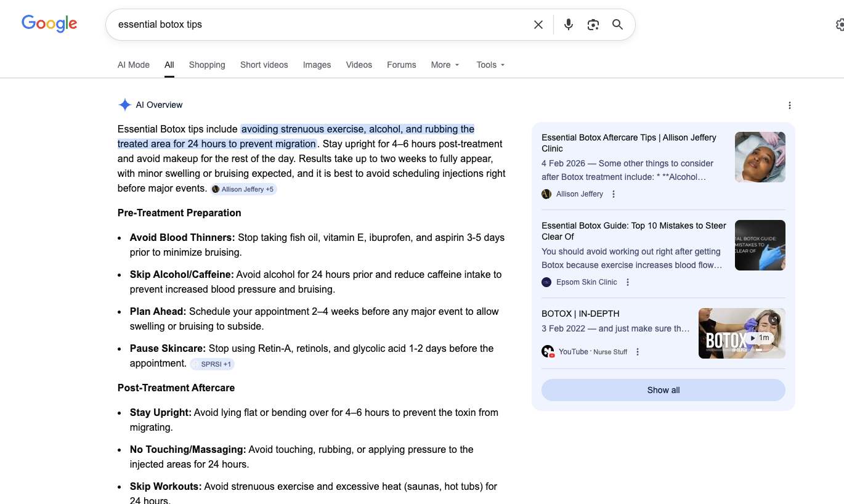
Task: Open BOTOX | IN-DEPTH video link
Action: click(580, 314)
